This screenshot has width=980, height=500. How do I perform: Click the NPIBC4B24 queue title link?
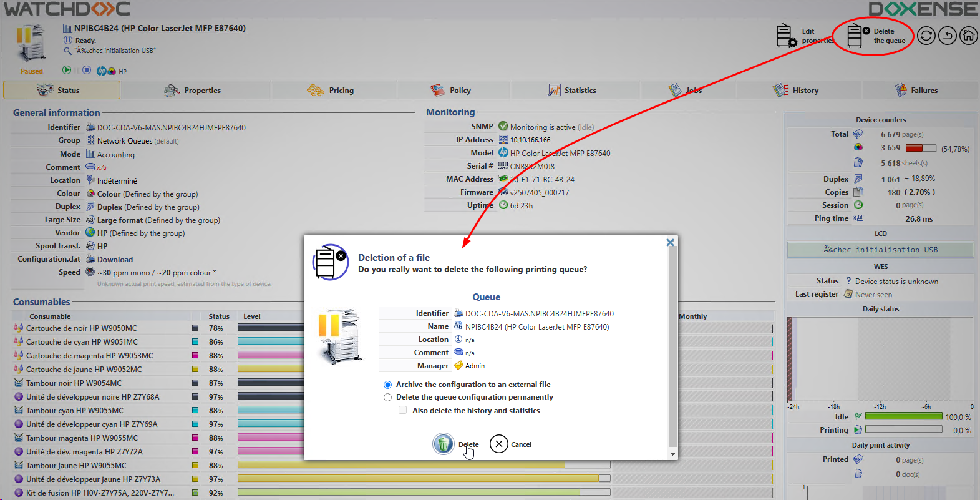point(160,28)
